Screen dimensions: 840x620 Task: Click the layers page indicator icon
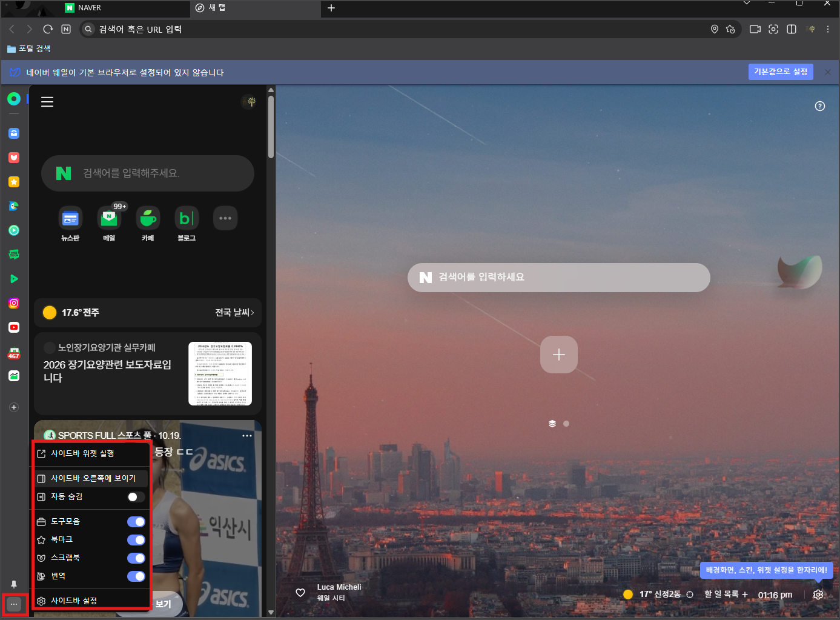(x=552, y=424)
